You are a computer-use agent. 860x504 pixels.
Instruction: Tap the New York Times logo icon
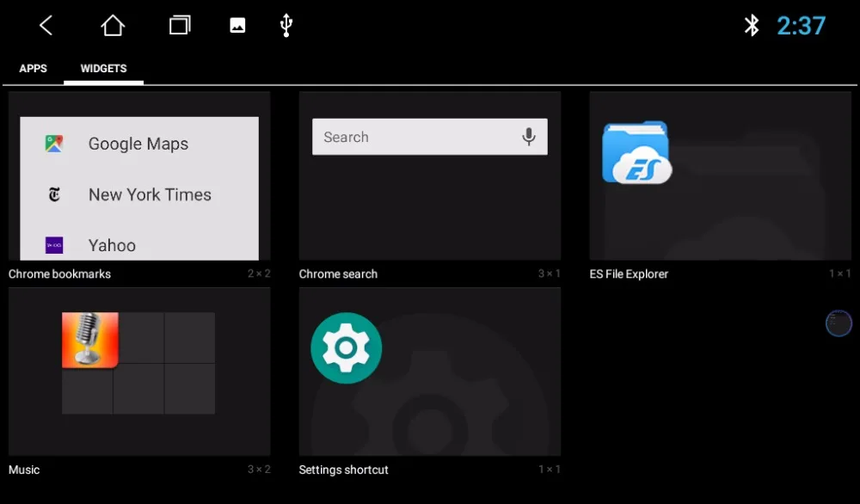coord(53,194)
